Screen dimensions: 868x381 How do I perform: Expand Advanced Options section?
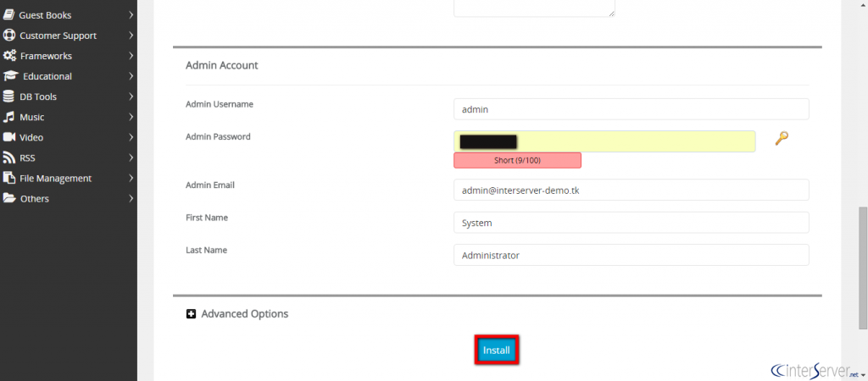click(245, 314)
